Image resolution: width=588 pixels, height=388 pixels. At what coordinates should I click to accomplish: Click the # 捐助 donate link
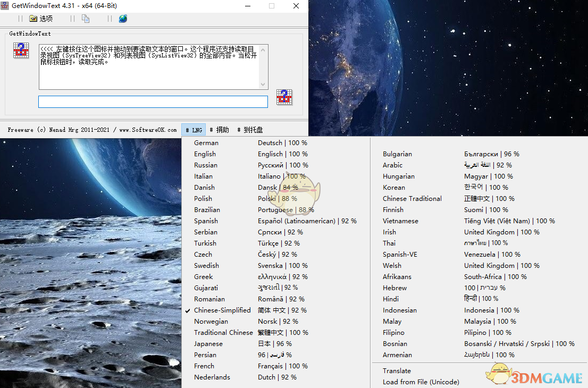(220, 130)
